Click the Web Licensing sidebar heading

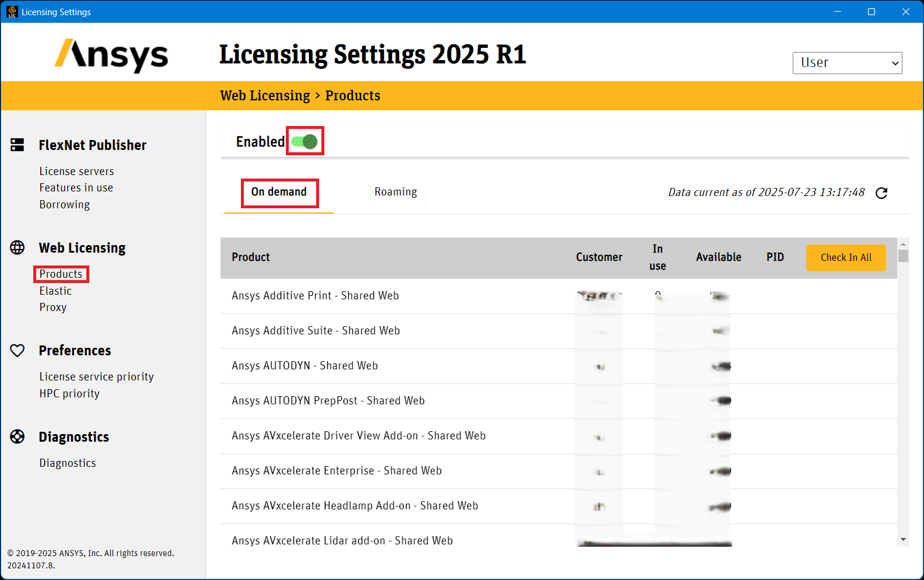point(82,247)
